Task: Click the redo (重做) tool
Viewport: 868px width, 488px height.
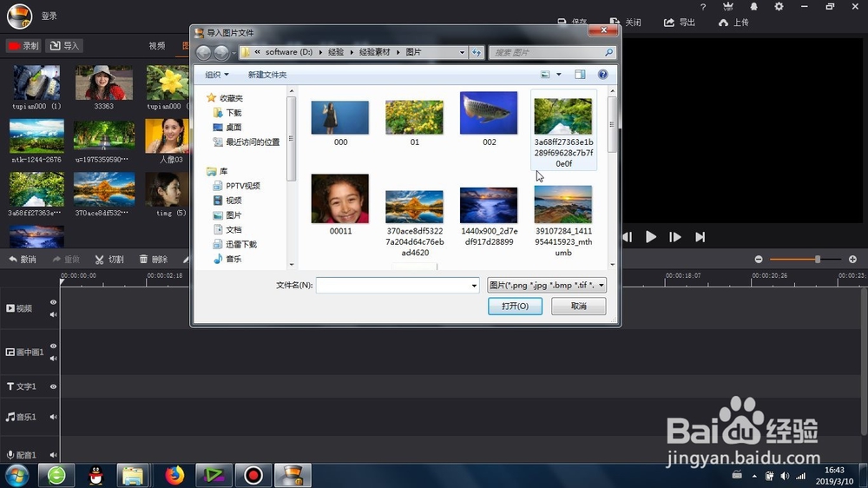Action: 66,260
